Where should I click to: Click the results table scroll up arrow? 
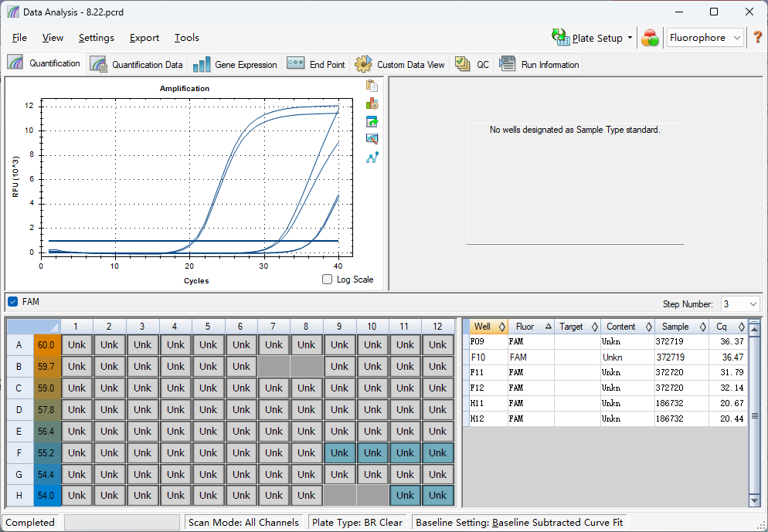tap(754, 330)
